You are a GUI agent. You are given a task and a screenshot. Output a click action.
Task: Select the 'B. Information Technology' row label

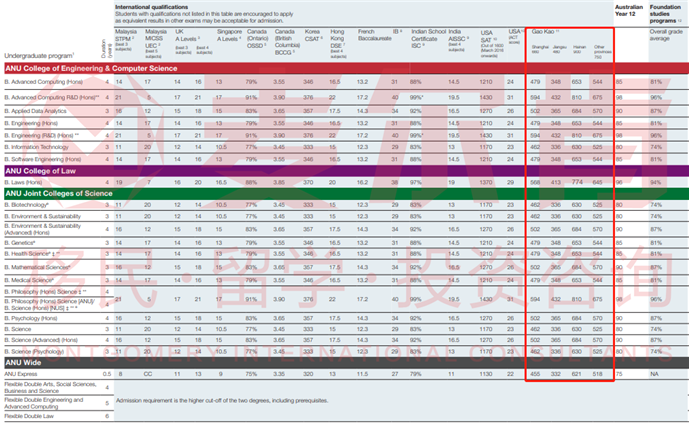coord(36,147)
